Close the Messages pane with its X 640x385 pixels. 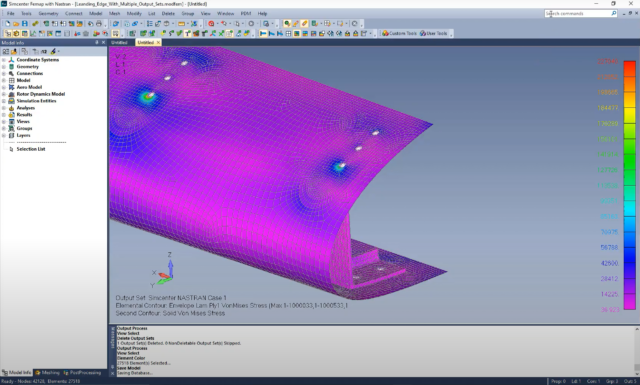tap(113, 373)
